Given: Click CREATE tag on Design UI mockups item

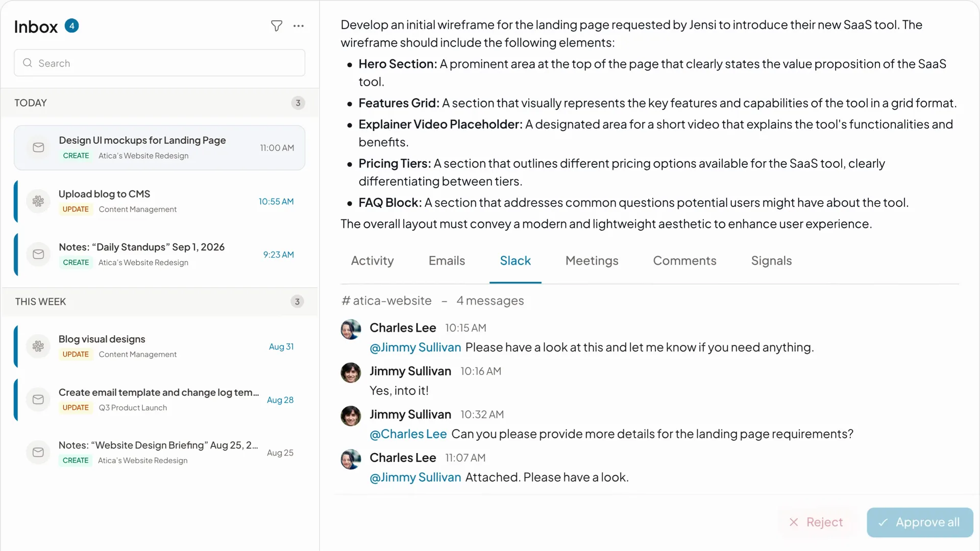Looking at the screenshot, I should [x=76, y=156].
